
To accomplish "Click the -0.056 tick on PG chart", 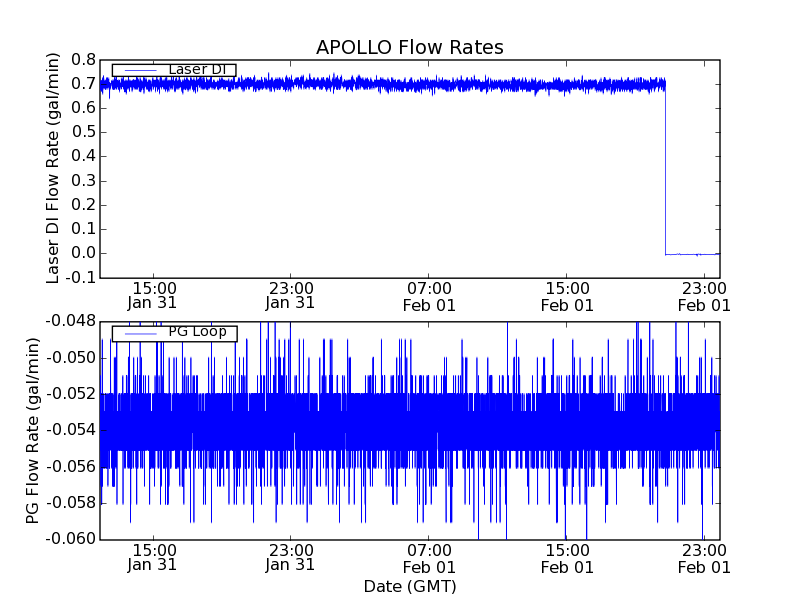I will point(70,466).
